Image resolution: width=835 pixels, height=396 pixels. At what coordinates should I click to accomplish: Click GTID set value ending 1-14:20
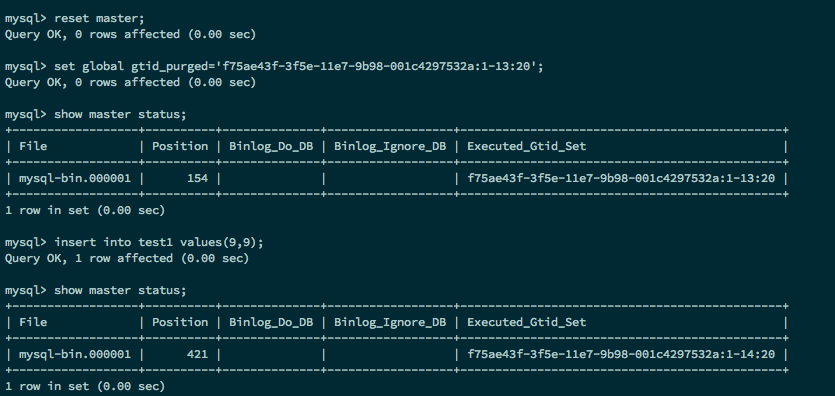tap(621, 354)
